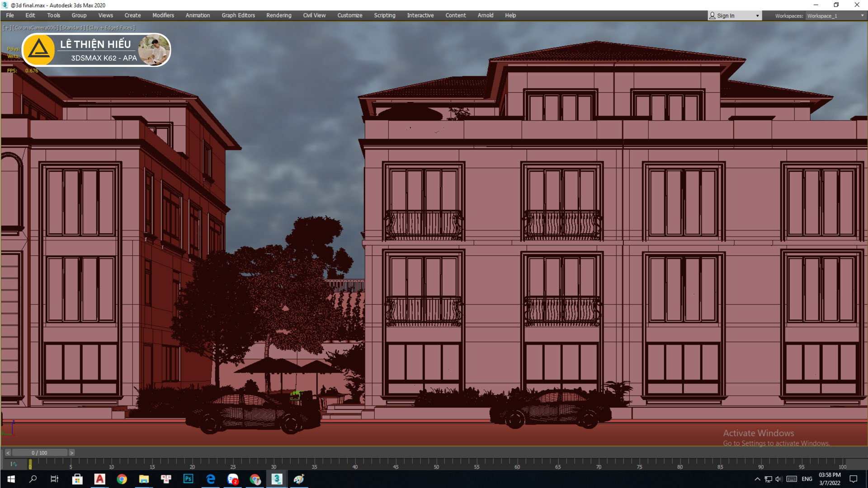Image resolution: width=868 pixels, height=488 pixels.
Task: Click the [+] viewport general menu label
Action: coord(7,28)
